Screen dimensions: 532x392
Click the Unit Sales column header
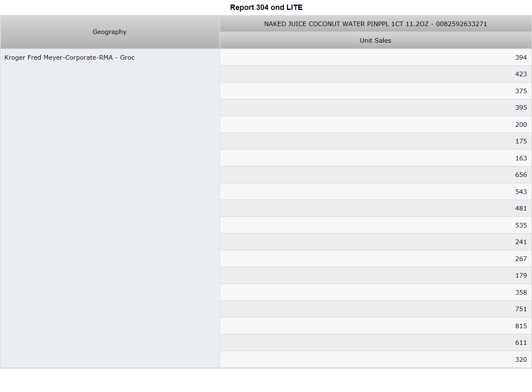(x=375, y=41)
